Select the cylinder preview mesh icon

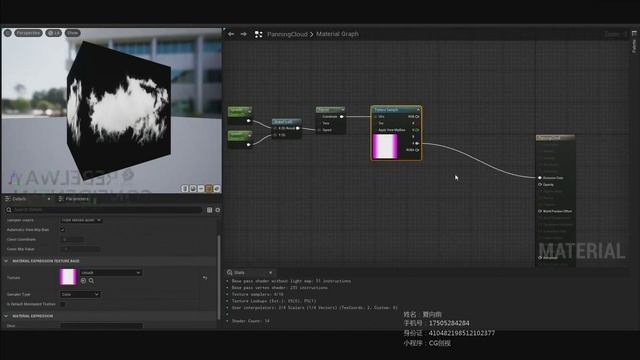click(x=185, y=189)
